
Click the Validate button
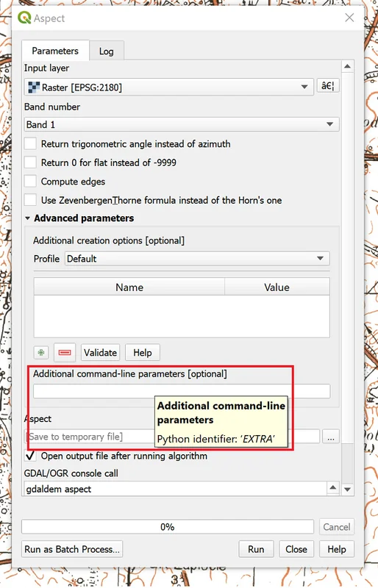[x=100, y=353]
